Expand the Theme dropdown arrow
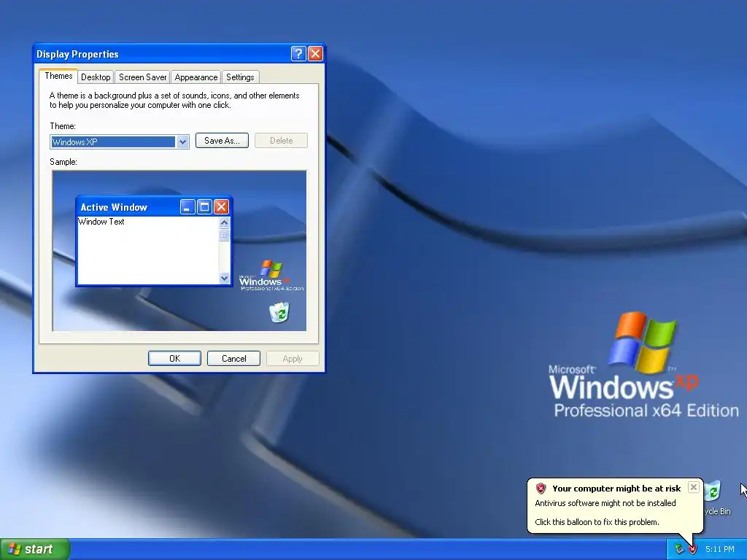 click(182, 142)
